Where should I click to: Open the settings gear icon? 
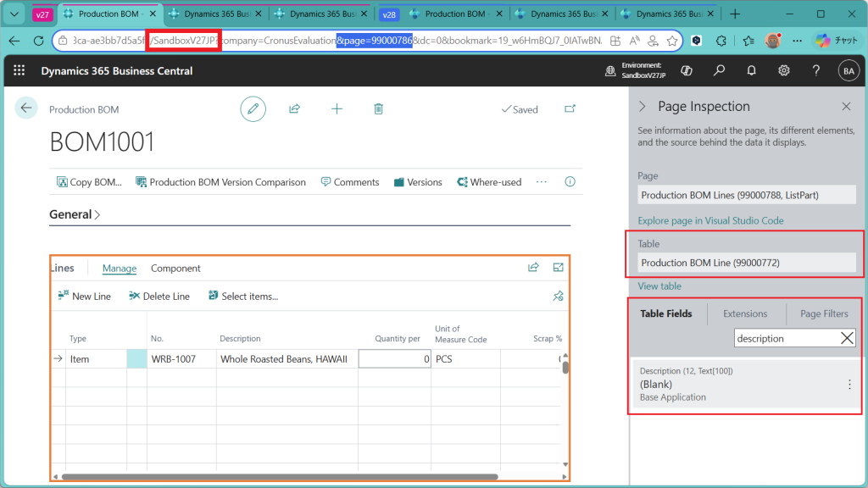(x=784, y=71)
